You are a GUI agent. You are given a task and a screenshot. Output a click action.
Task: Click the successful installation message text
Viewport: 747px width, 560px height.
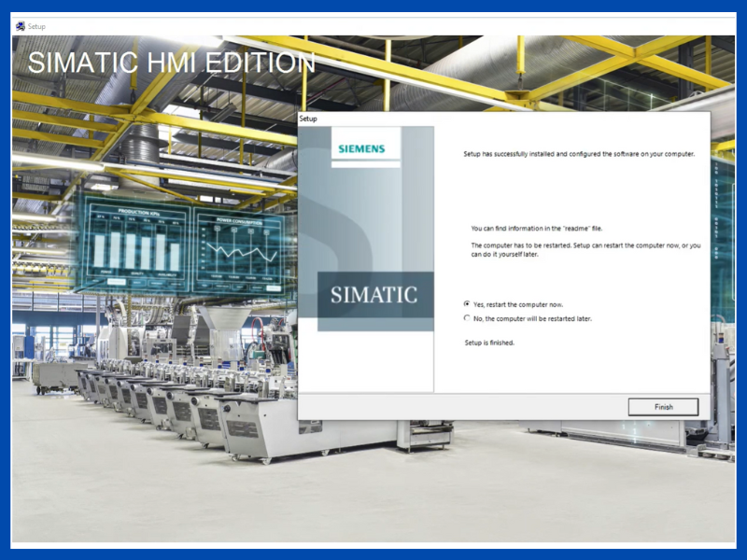click(579, 153)
